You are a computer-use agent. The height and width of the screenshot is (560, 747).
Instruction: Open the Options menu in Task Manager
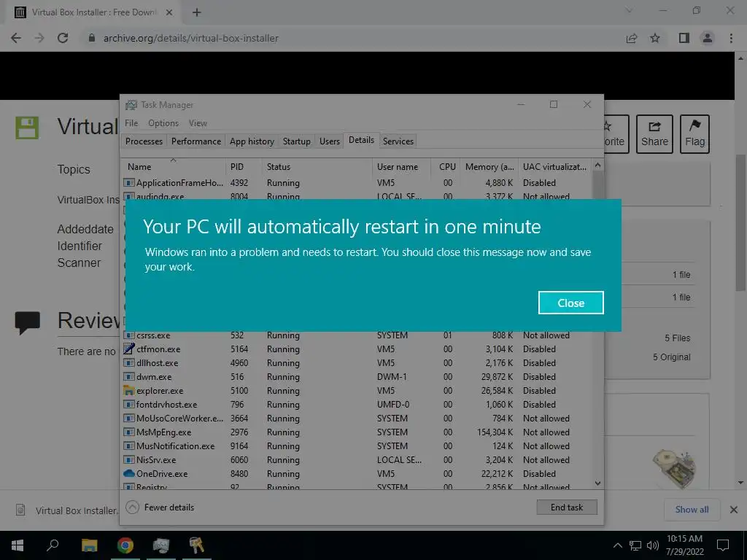(x=163, y=123)
